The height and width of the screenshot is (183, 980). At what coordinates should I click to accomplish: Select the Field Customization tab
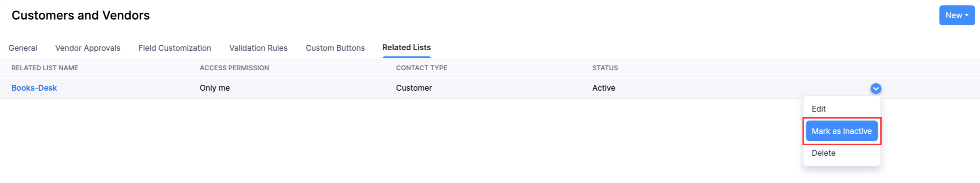(x=175, y=48)
